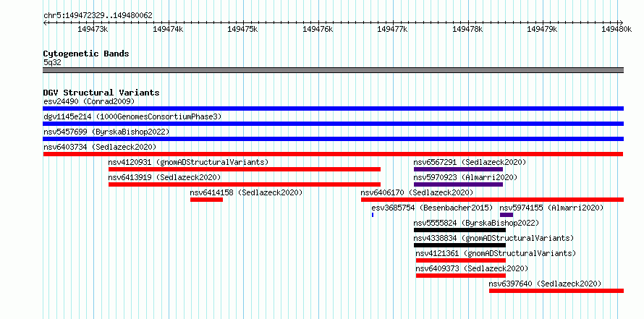Click the chr5:149472329..149480062 region label
The height and width of the screenshot is (319, 644).
click(98, 15)
